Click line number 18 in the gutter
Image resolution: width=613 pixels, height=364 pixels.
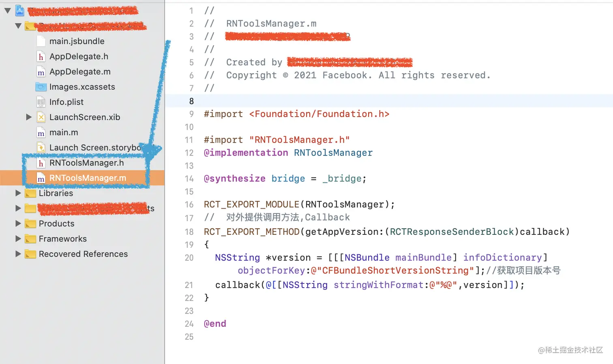tap(189, 232)
